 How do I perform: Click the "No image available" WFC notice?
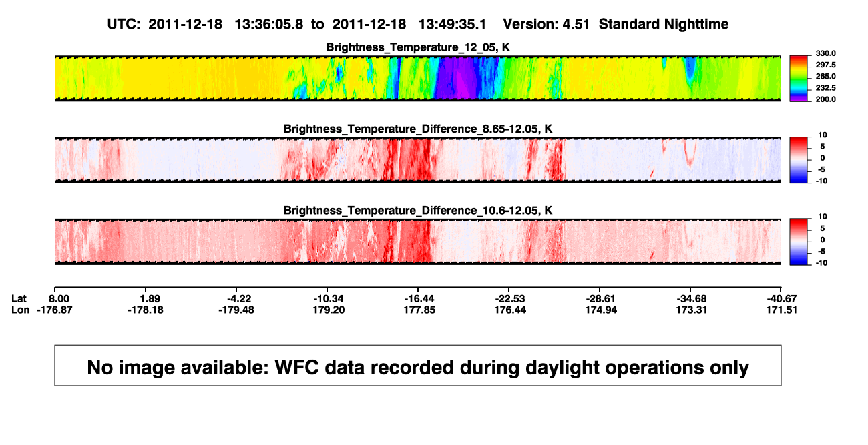[x=418, y=365]
